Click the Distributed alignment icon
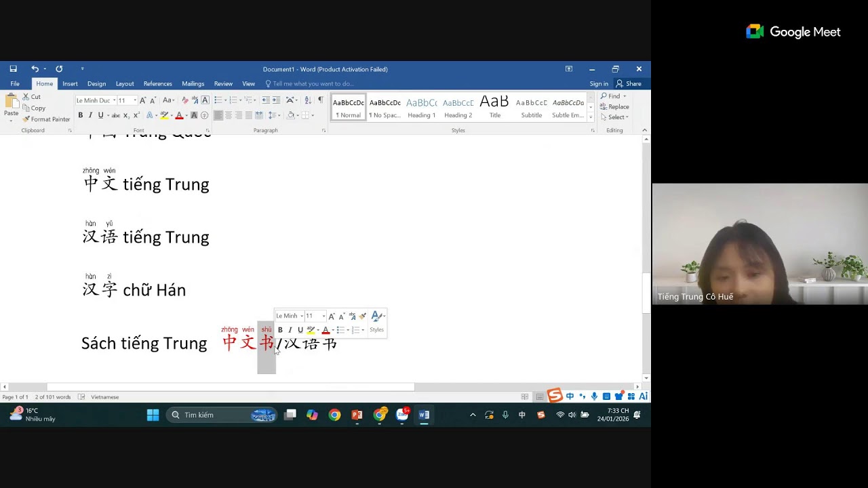This screenshot has width=868, height=488. tap(259, 115)
